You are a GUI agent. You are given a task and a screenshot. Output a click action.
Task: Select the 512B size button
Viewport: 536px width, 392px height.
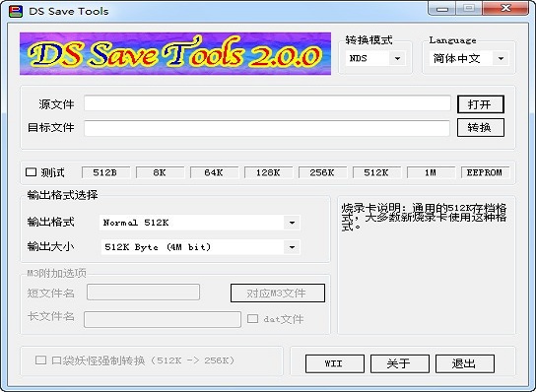106,172
